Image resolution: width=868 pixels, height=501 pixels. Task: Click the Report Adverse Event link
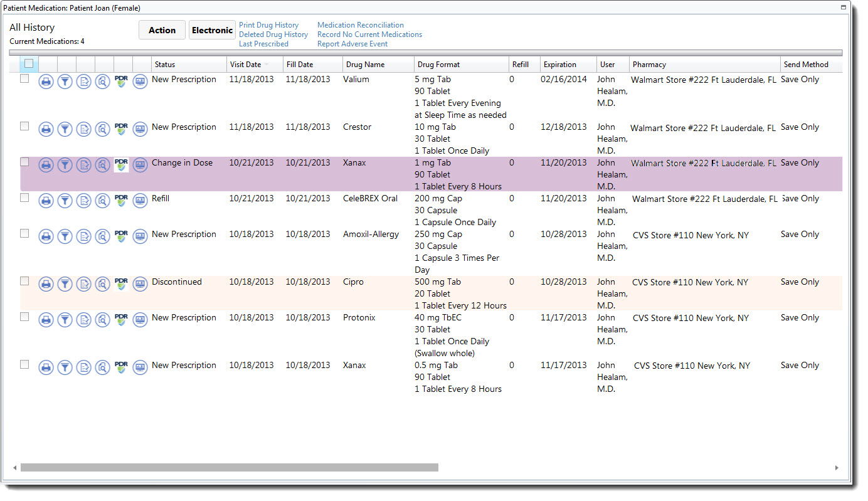tap(352, 44)
